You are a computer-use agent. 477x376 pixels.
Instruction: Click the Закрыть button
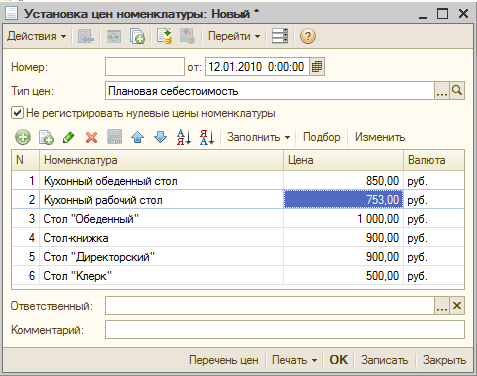click(444, 360)
